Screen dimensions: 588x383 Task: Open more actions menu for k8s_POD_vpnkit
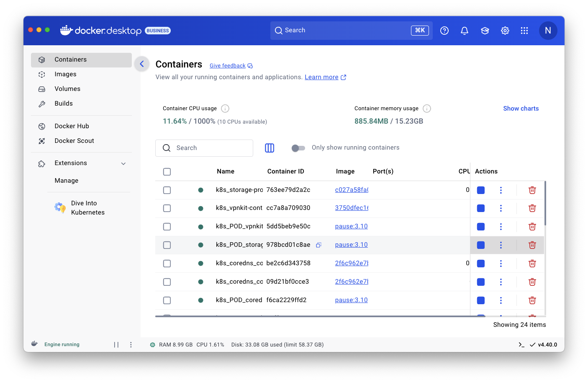pyautogui.click(x=501, y=227)
